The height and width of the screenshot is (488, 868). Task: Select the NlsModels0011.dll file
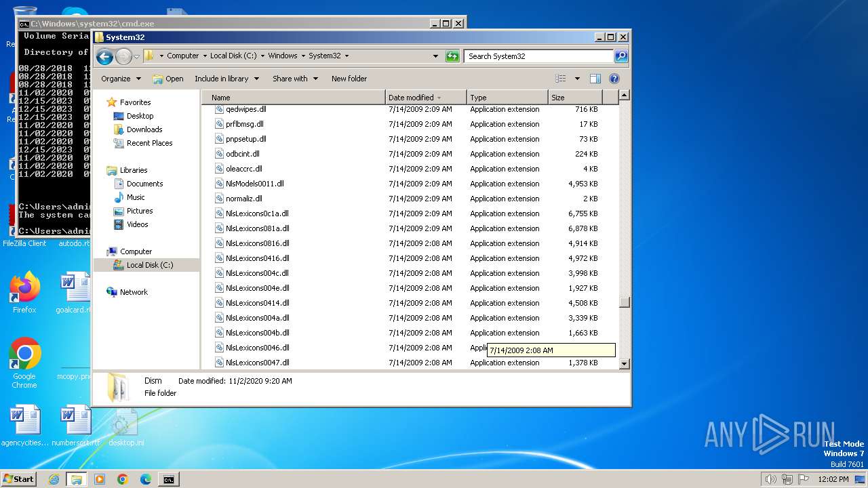click(255, 184)
